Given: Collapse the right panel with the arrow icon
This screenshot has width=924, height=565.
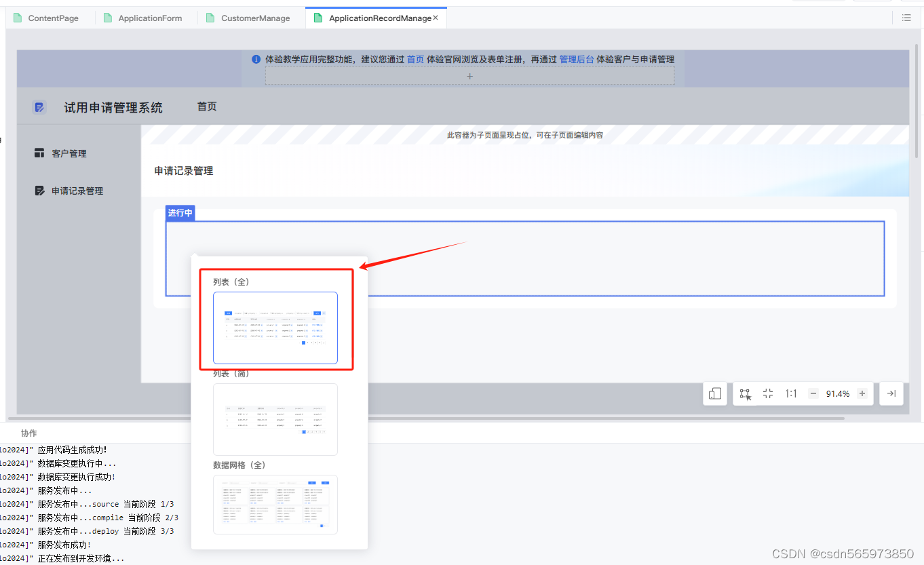Looking at the screenshot, I should click(892, 394).
